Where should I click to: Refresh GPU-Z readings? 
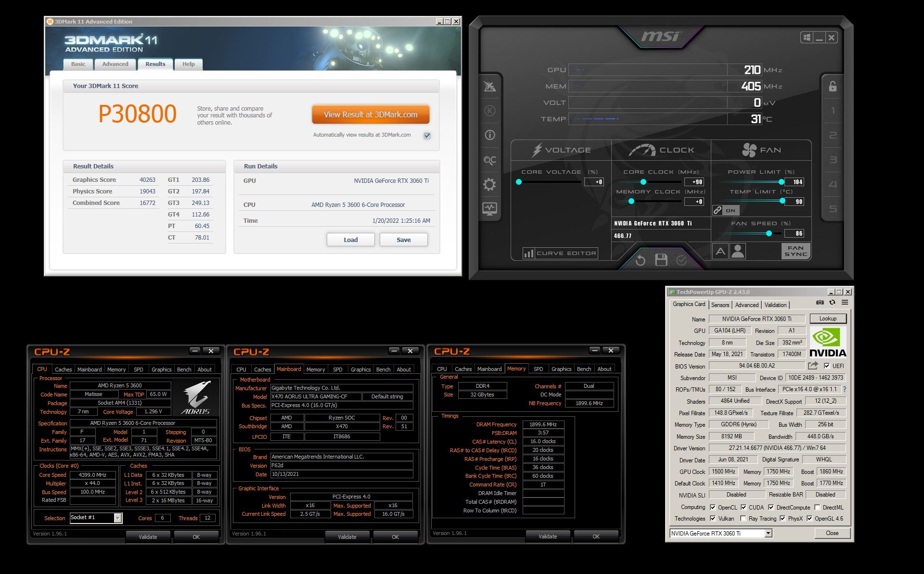832,303
